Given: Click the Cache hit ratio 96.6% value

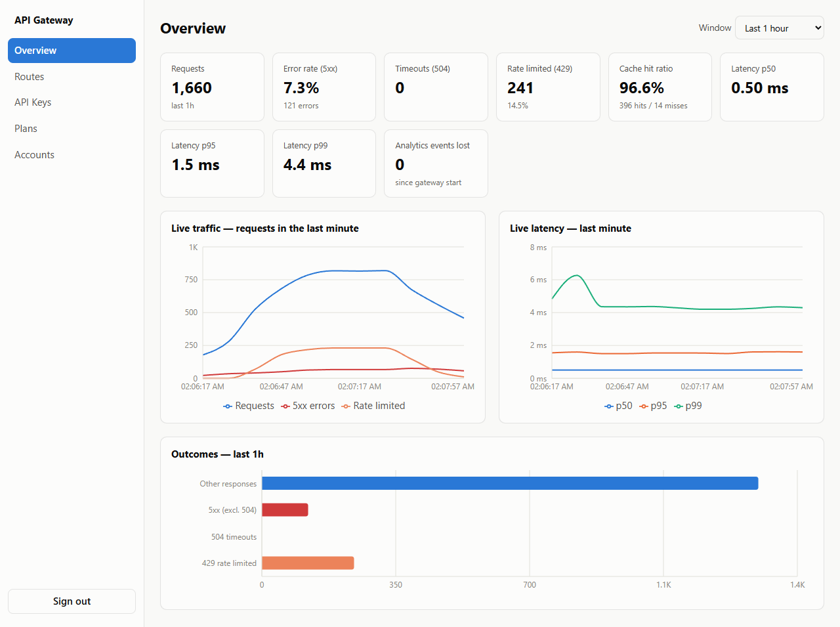Looking at the screenshot, I should [642, 88].
